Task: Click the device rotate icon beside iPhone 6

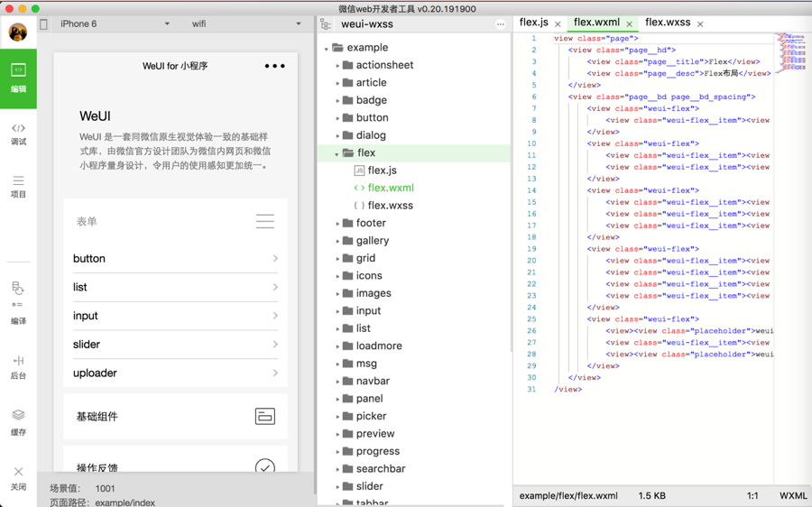Action: (x=44, y=23)
